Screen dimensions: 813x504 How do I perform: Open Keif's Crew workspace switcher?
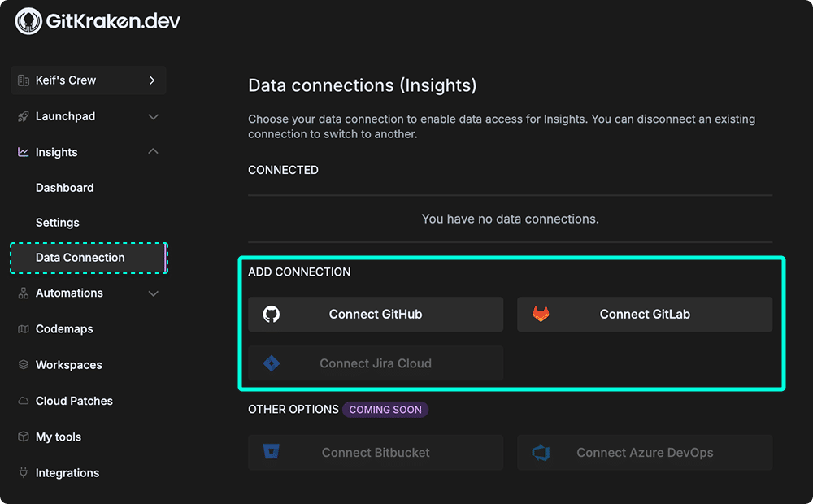[88, 80]
